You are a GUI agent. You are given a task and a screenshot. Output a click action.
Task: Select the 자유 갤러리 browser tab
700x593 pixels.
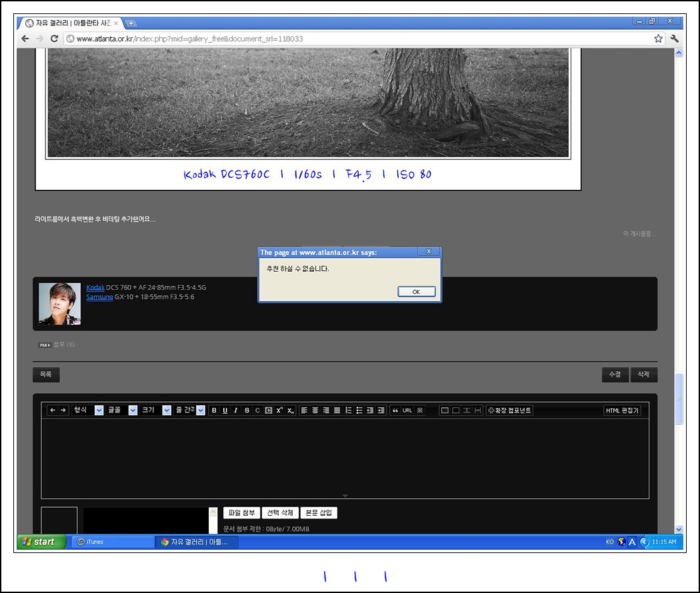71,23
